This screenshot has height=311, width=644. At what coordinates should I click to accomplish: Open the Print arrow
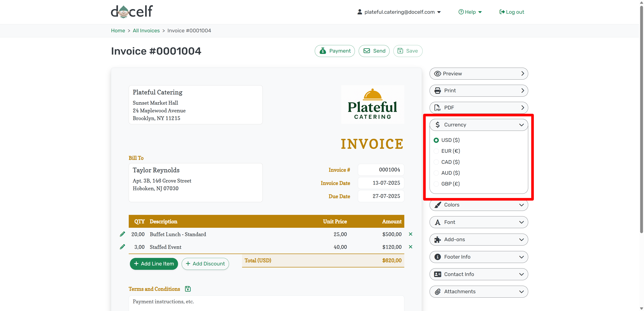pyautogui.click(x=522, y=91)
